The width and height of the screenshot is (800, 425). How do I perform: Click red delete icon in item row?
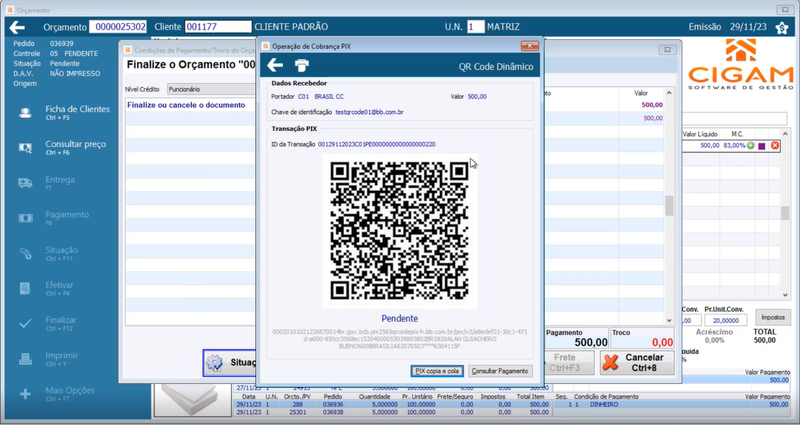click(x=775, y=146)
